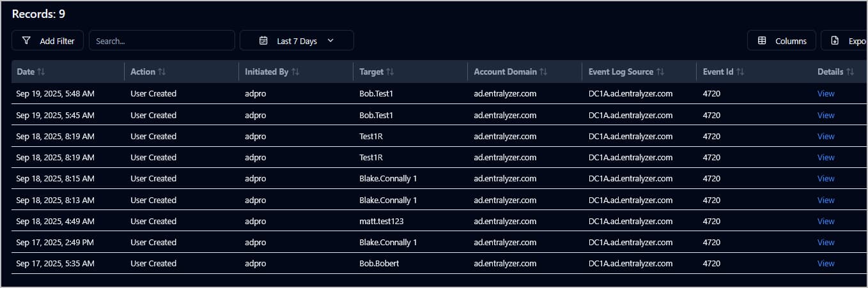Click sort icon next to Initiated By
Viewport: 868px width, 288px height.
coord(295,72)
